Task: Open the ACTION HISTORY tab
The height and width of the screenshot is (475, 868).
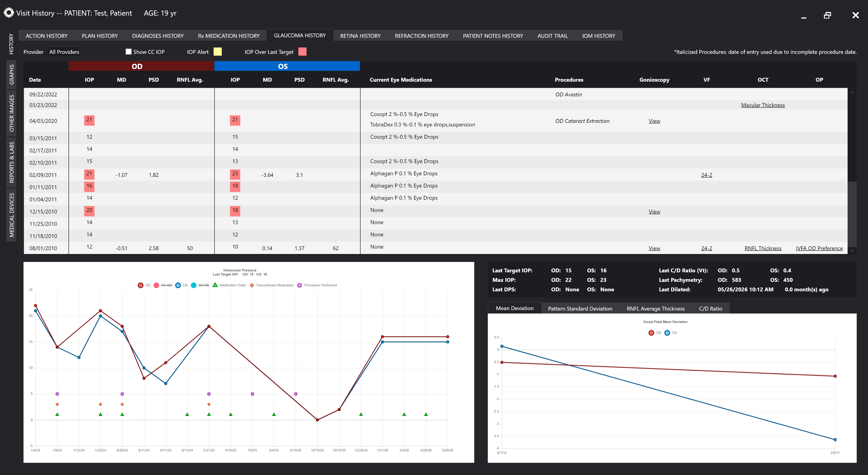Action: (47, 36)
